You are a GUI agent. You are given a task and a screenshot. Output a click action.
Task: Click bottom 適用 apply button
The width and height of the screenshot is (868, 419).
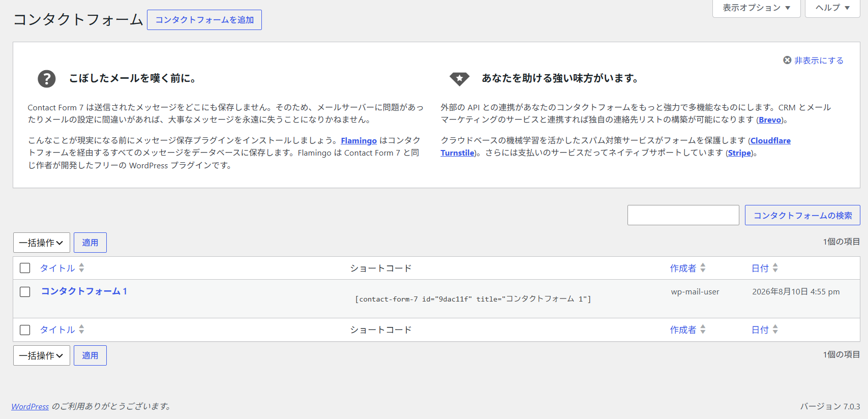pos(90,355)
